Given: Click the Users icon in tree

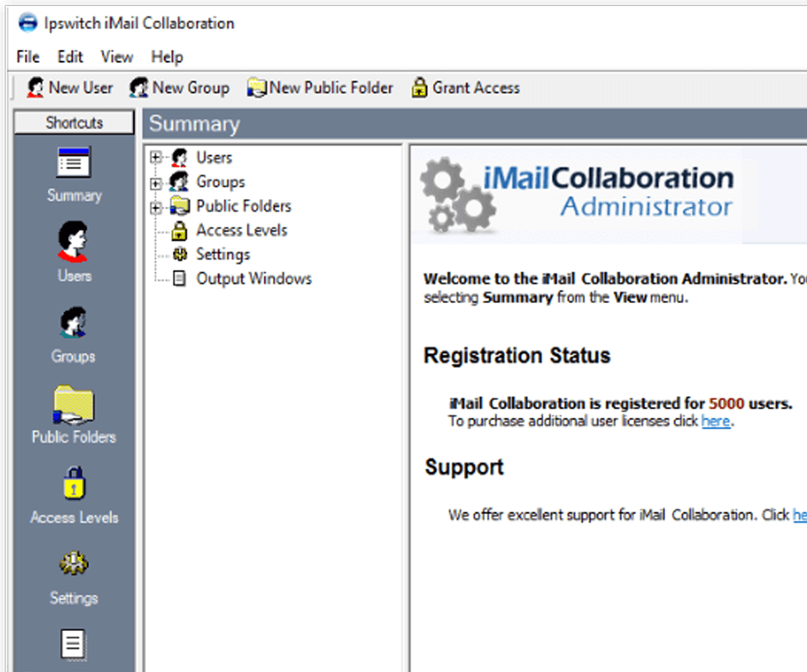Looking at the screenshot, I should [x=179, y=158].
